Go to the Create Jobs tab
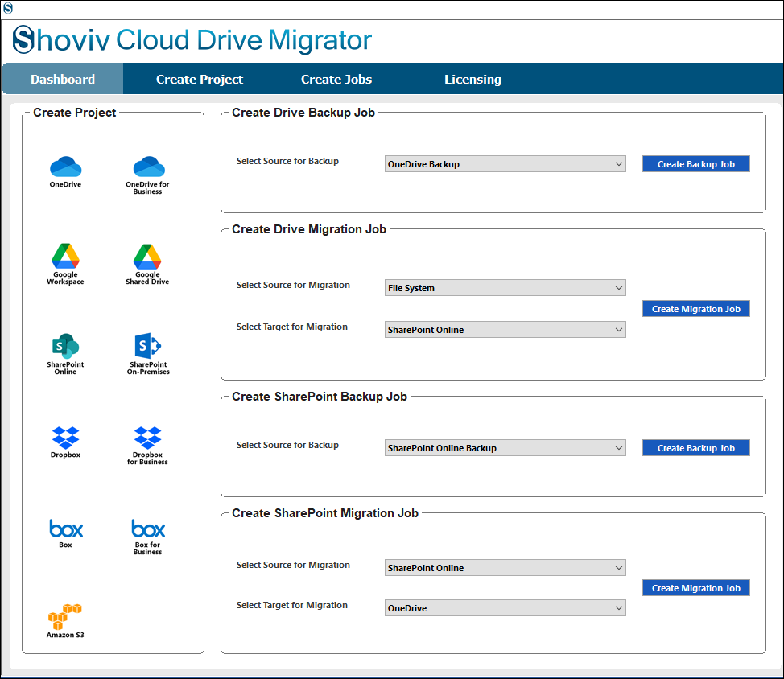 pyautogui.click(x=336, y=79)
